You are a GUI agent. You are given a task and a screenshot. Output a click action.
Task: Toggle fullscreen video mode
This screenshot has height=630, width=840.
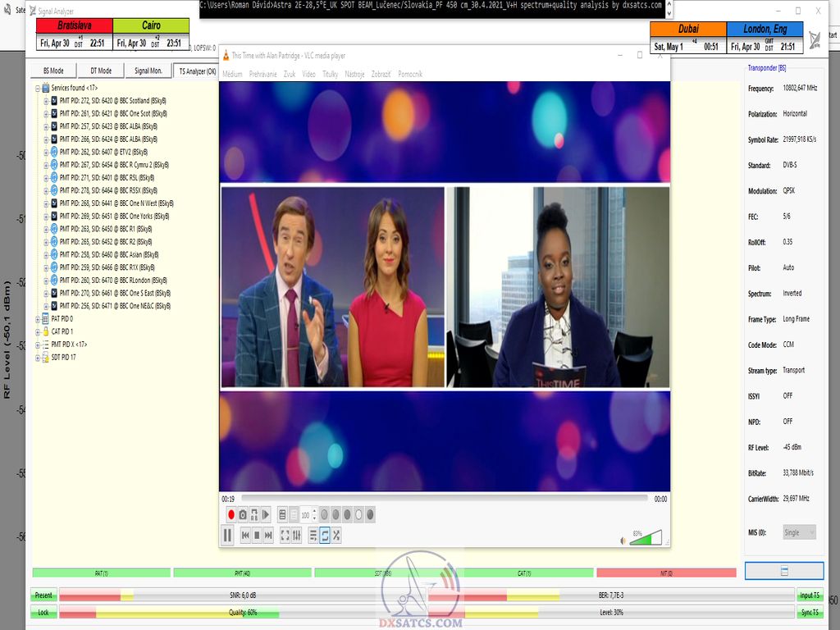(x=285, y=536)
